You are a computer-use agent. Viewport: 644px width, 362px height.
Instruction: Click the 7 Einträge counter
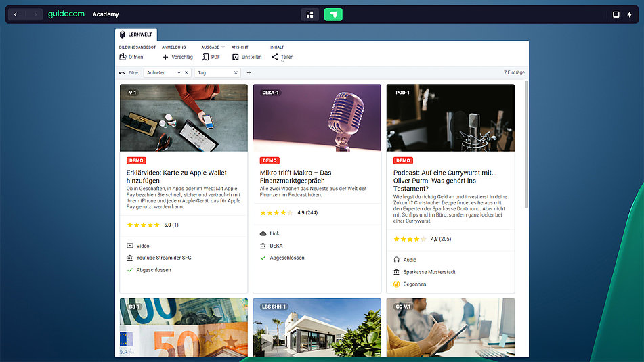[x=514, y=72]
